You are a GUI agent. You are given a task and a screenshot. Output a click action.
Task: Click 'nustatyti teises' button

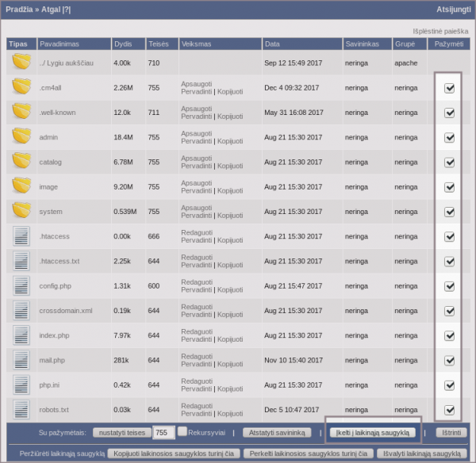tap(122, 433)
